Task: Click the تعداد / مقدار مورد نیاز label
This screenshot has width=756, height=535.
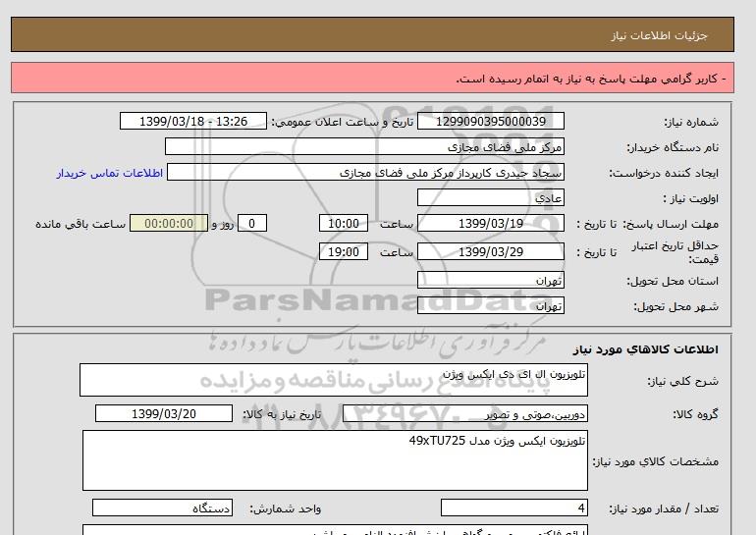Action: coord(664,508)
